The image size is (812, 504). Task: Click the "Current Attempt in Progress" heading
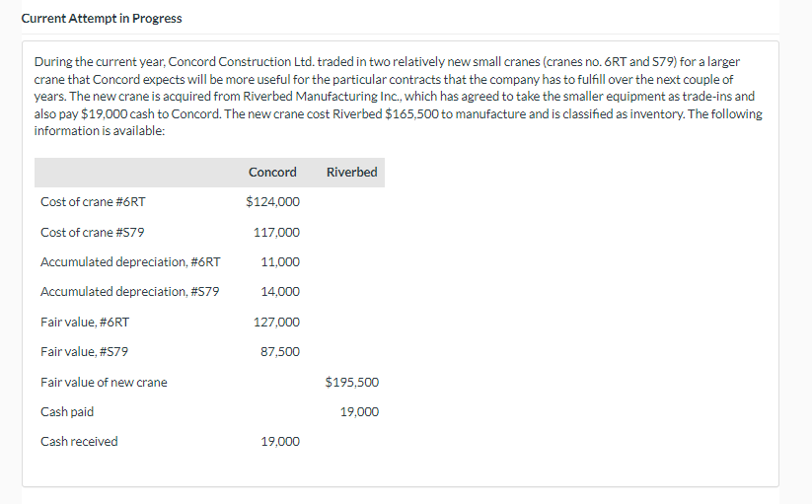pos(102,19)
